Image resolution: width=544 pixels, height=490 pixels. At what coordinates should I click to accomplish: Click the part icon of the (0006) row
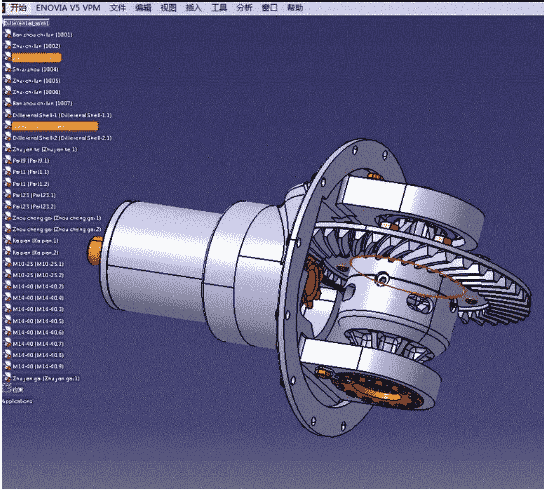8,91
